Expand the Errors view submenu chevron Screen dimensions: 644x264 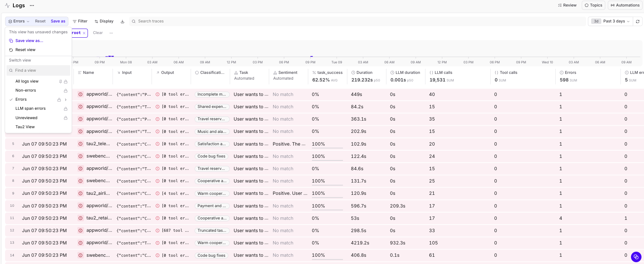pyautogui.click(x=65, y=100)
